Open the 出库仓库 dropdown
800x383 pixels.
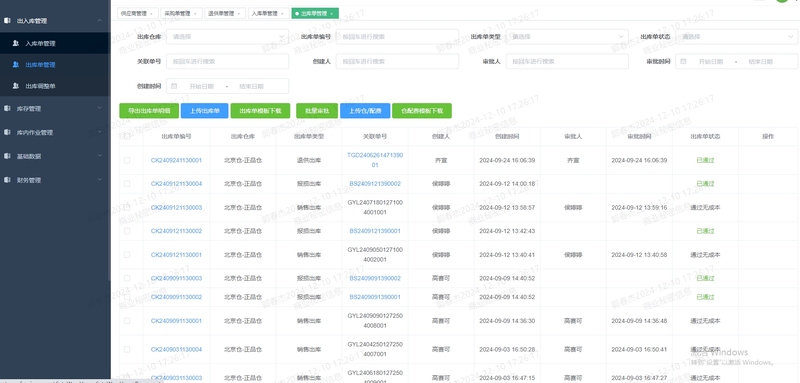click(x=228, y=37)
